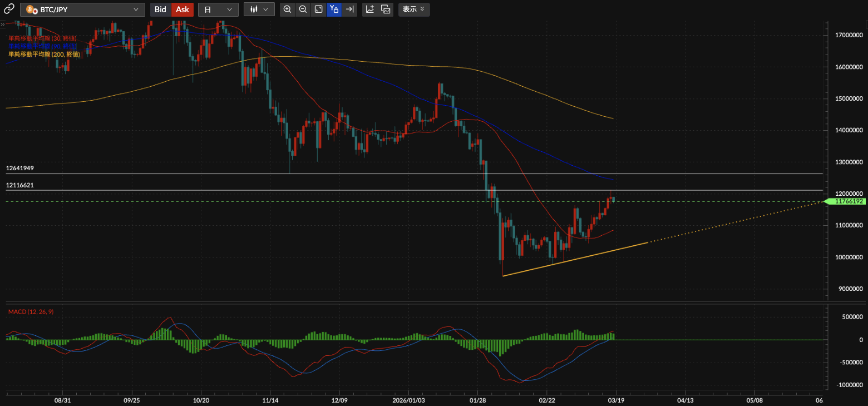Image resolution: width=868 pixels, height=406 pixels.
Task: Select the 単純移動平均線 (30, 終値) label
Action: pos(42,38)
